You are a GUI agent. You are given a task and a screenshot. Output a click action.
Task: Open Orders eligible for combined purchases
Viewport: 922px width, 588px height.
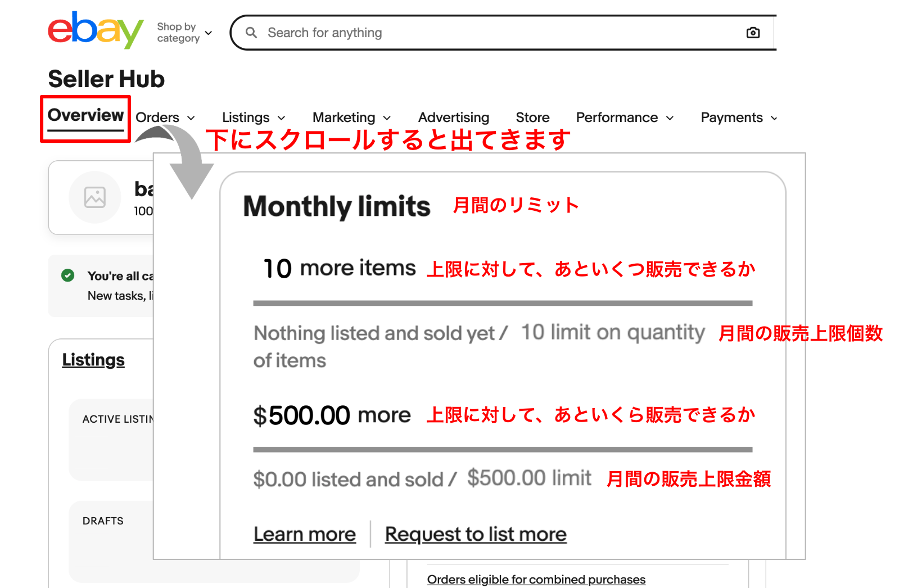click(536, 579)
